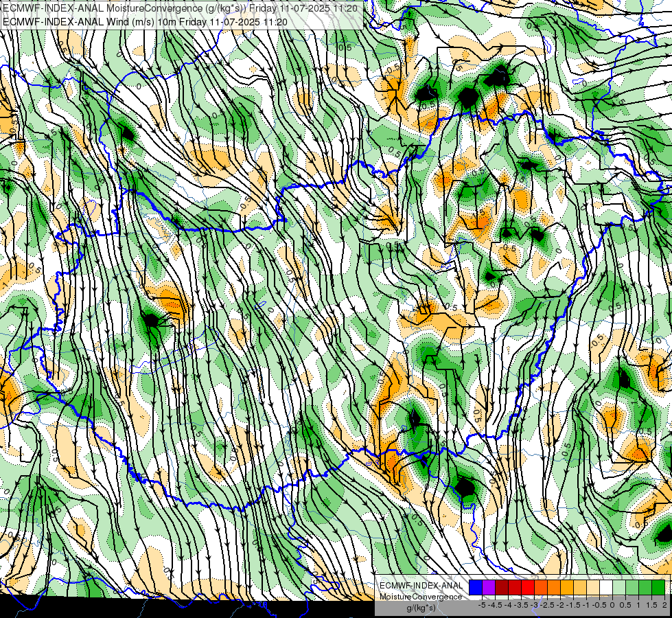
Task: Click the white swatch in the legend
Action: coord(606,587)
